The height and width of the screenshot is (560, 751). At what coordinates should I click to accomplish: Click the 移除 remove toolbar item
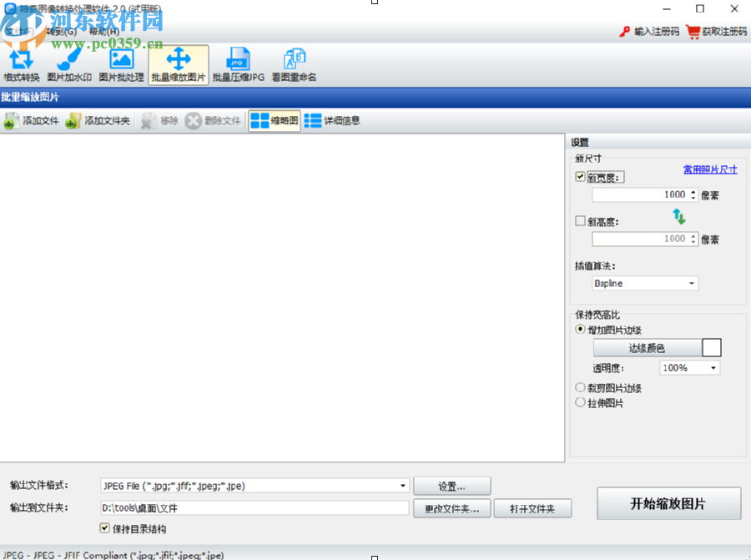[x=159, y=121]
